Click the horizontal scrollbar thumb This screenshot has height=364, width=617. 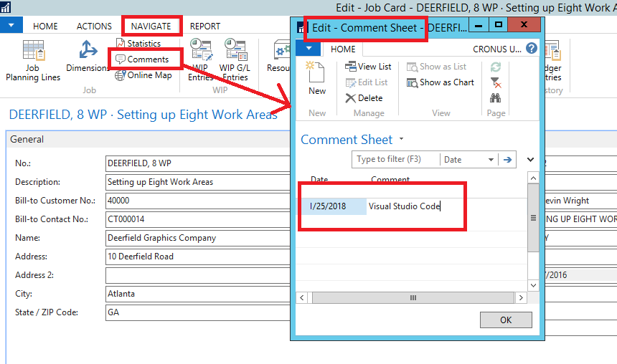click(413, 297)
